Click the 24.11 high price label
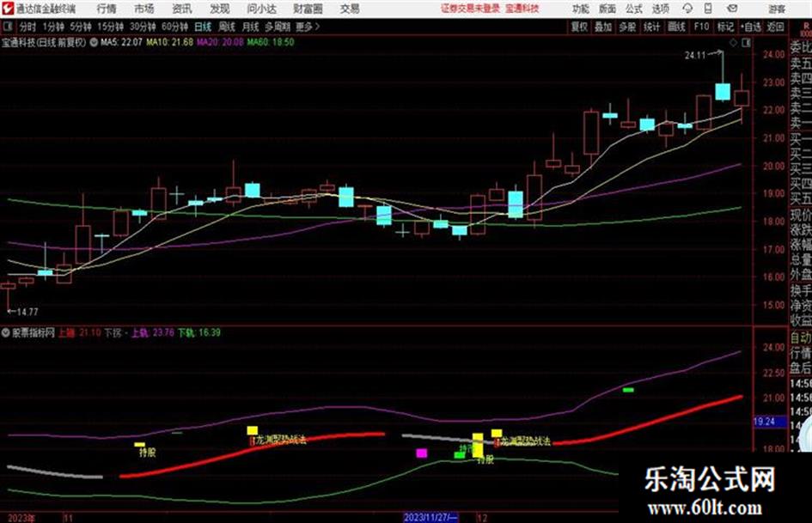 (x=695, y=55)
